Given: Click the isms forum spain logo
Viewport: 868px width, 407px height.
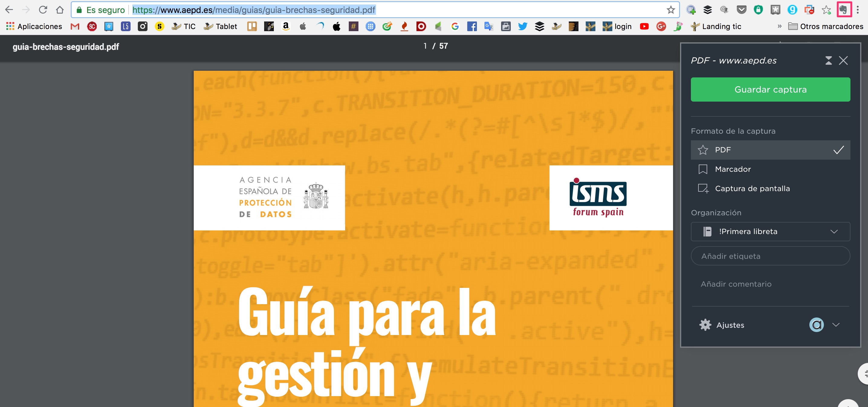Looking at the screenshot, I should click(598, 197).
